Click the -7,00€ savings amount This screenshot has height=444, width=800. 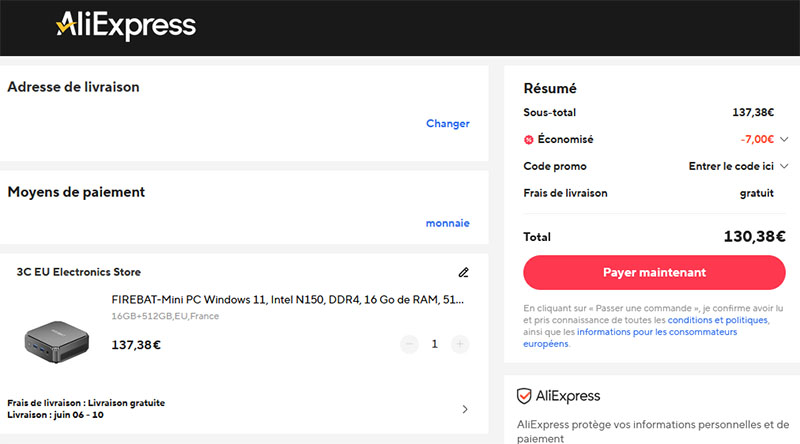pyautogui.click(x=757, y=139)
